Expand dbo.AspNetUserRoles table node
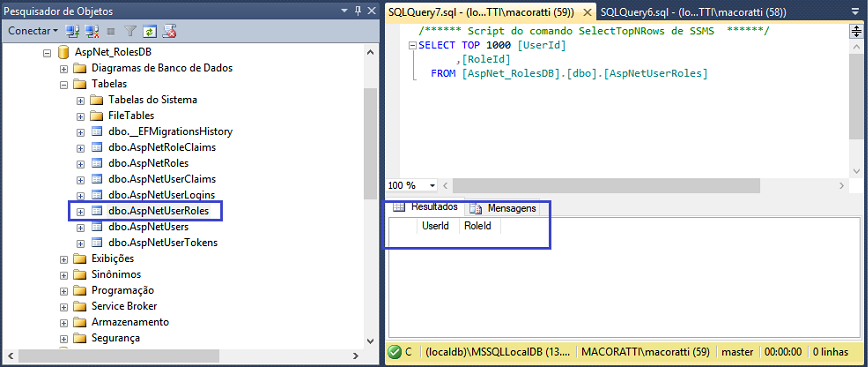 81,212
